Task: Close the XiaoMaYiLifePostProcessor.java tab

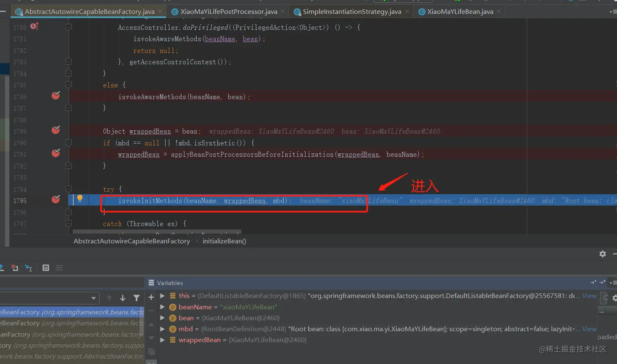Action: [x=282, y=12]
